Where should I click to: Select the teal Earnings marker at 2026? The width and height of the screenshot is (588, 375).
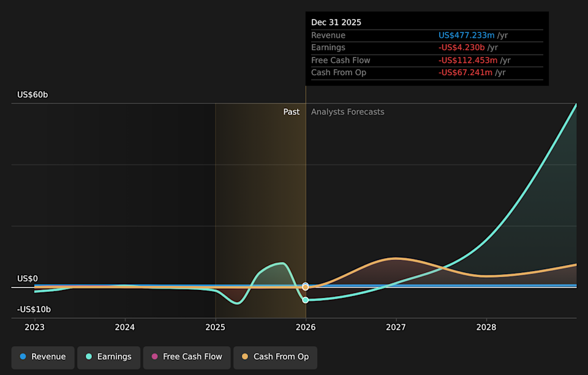coord(306,300)
